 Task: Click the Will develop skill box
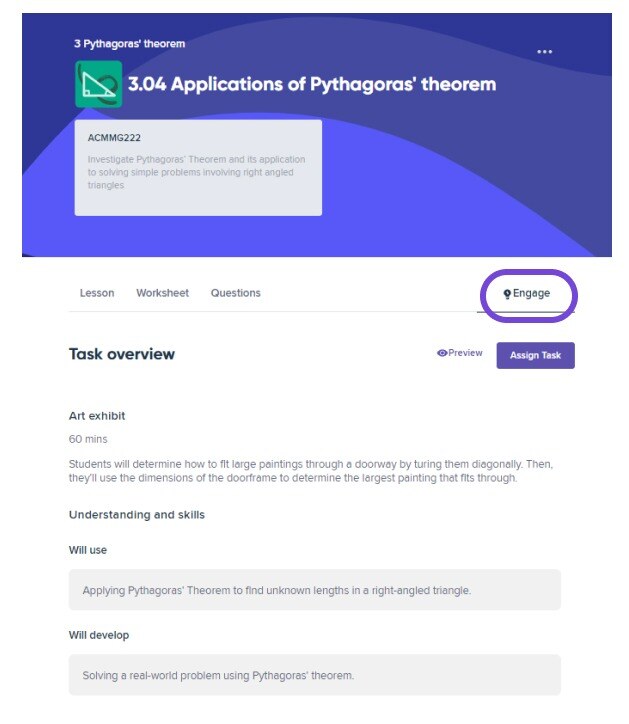tap(314, 675)
